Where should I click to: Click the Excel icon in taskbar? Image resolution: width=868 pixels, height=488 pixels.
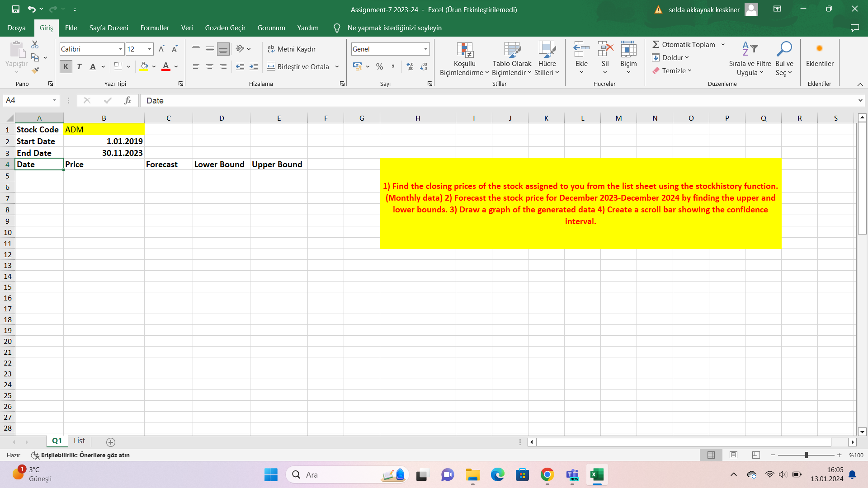pos(596,474)
